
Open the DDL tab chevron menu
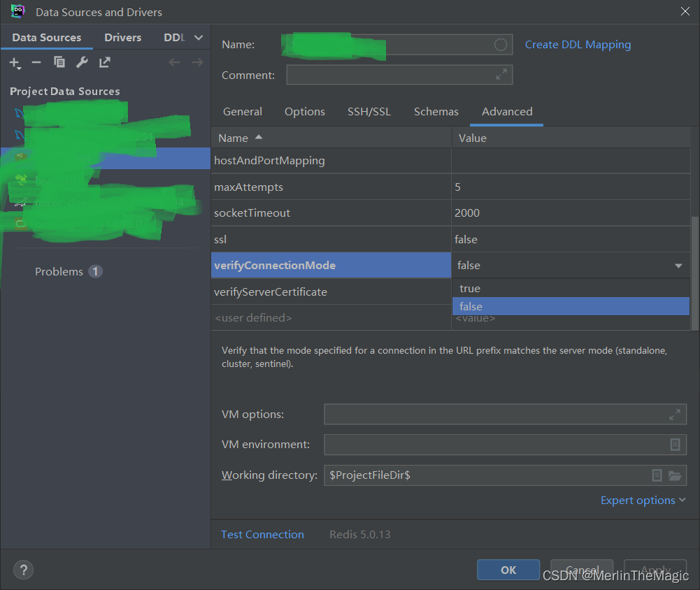198,37
